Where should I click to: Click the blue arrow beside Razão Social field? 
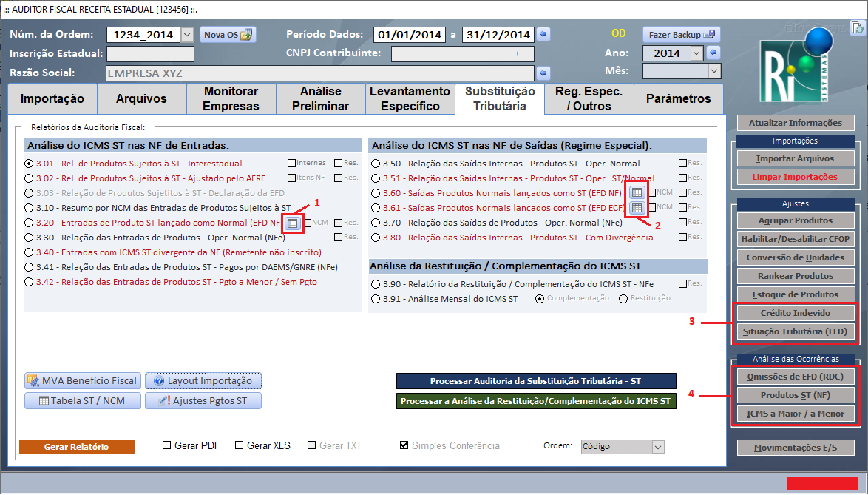click(544, 73)
